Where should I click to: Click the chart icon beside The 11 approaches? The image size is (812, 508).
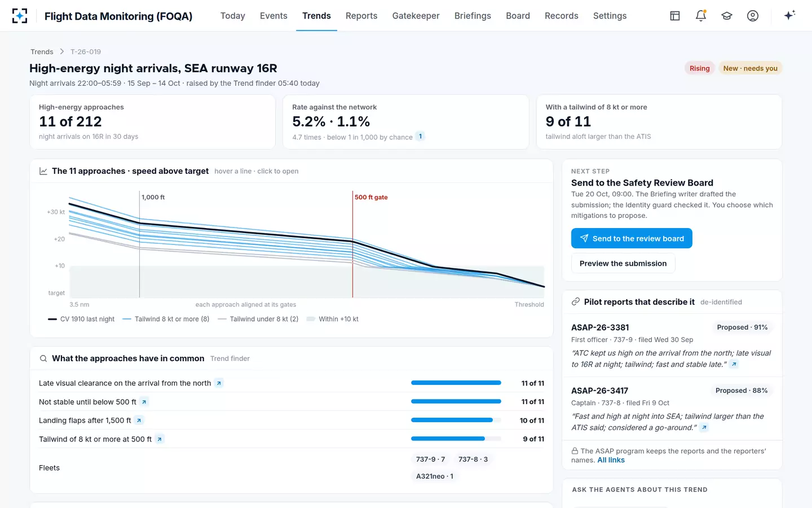coord(43,171)
